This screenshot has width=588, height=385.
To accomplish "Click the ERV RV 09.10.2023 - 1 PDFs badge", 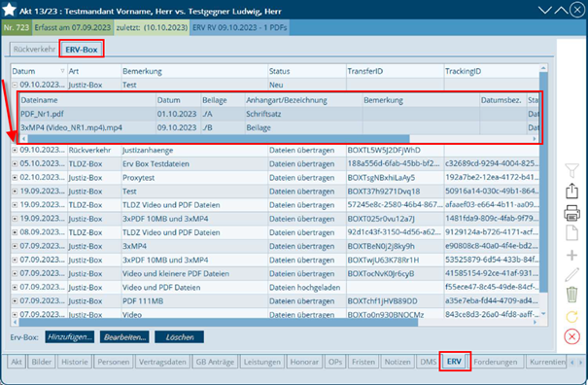I will 240,27.
